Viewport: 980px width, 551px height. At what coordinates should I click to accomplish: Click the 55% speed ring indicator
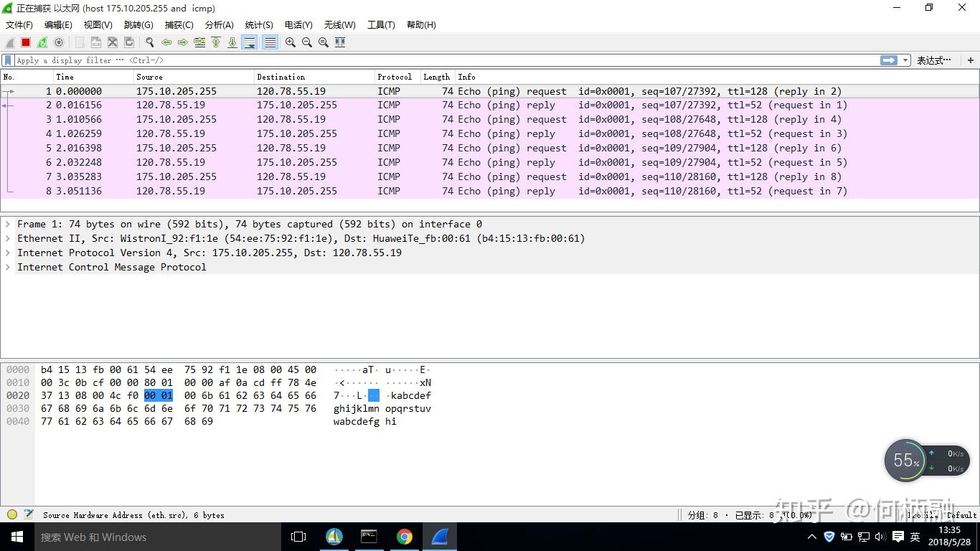click(905, 460)
